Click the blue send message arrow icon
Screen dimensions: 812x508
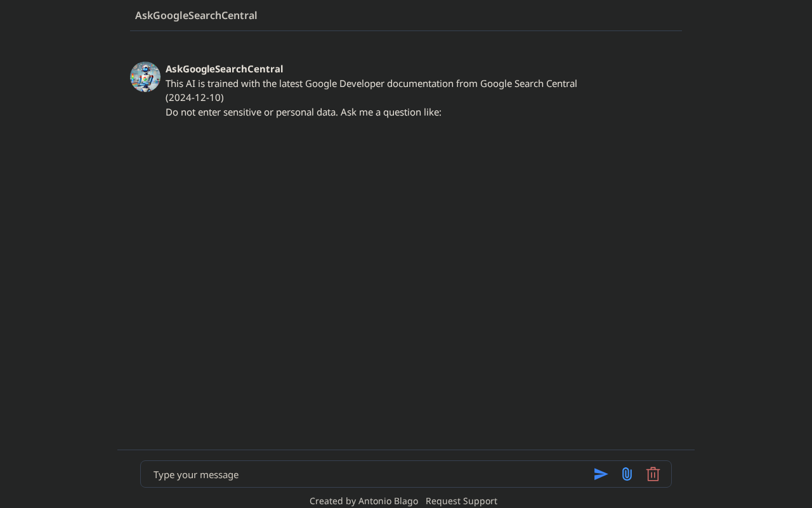601,474
